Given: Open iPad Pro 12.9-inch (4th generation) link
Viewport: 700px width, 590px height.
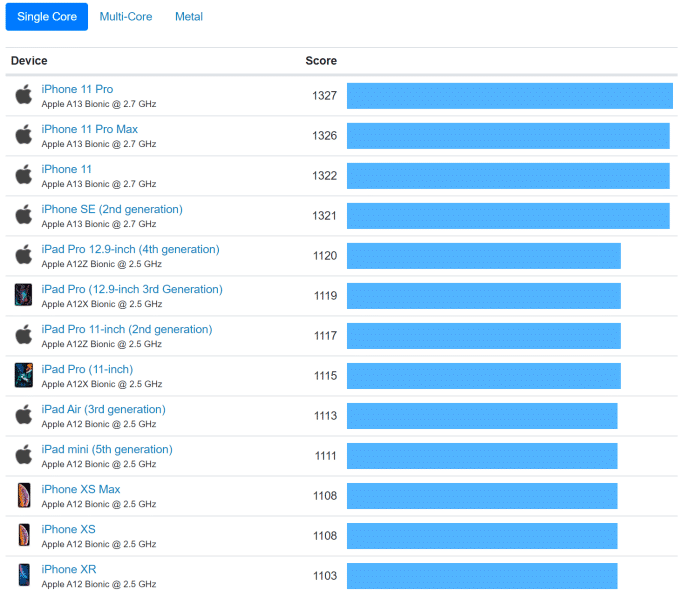Looking at the screenshot, I should [x=130, y=249].
